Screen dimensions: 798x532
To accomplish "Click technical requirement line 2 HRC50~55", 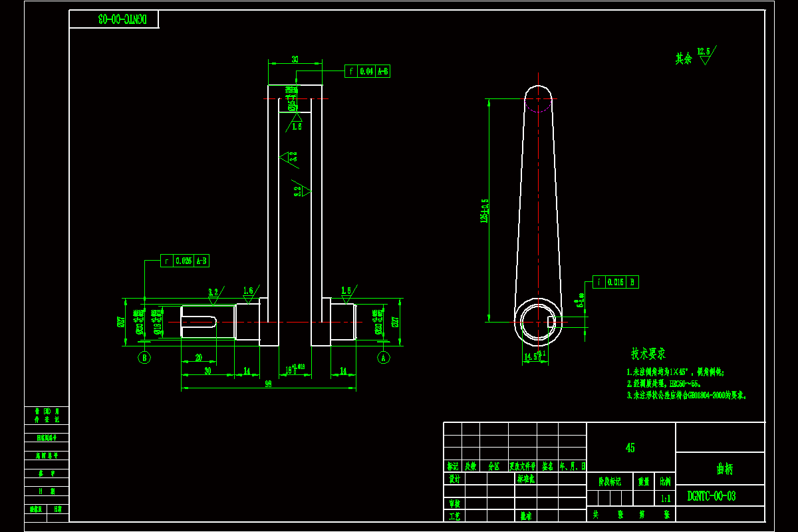I will click(664, 384).
